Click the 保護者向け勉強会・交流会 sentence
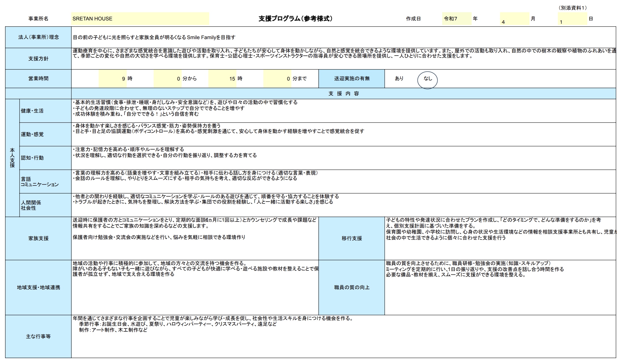623x364 pixels. tap(159, 237)
